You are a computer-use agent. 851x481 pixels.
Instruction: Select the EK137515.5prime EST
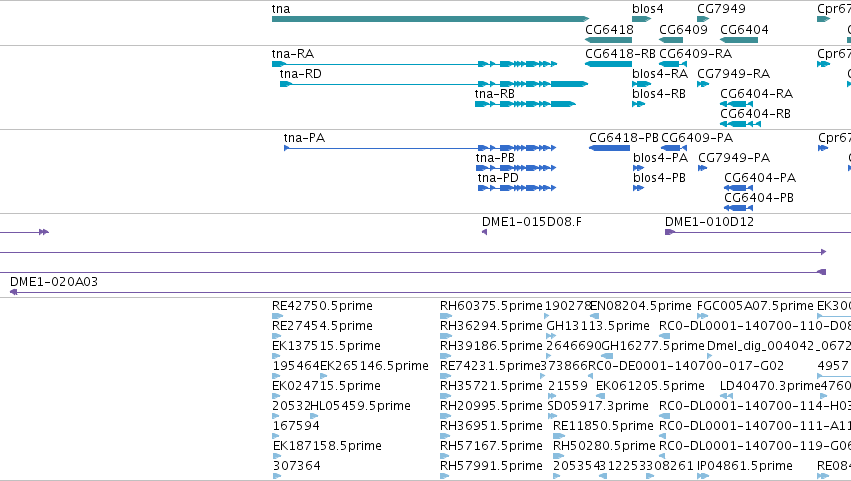click(x=276, y=356)
